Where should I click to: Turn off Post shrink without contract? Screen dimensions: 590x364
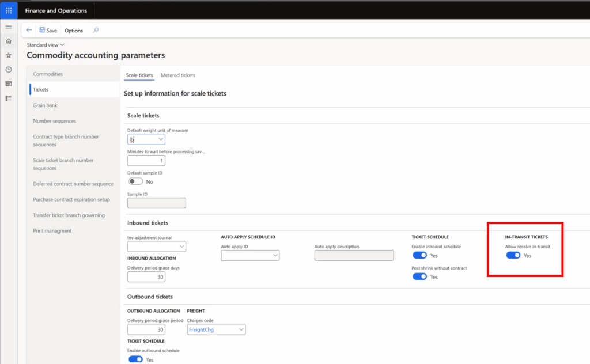pyautogui.click(x=420, y=277)
